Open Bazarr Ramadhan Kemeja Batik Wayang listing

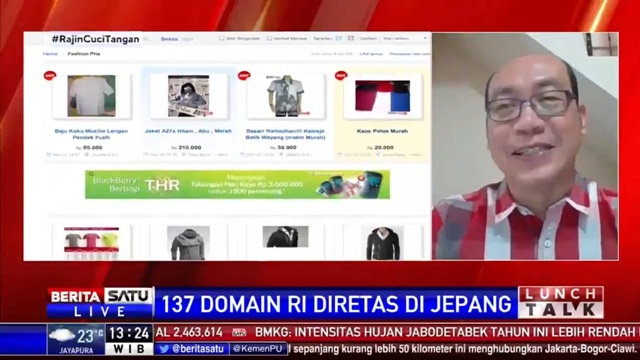[285, 134]
